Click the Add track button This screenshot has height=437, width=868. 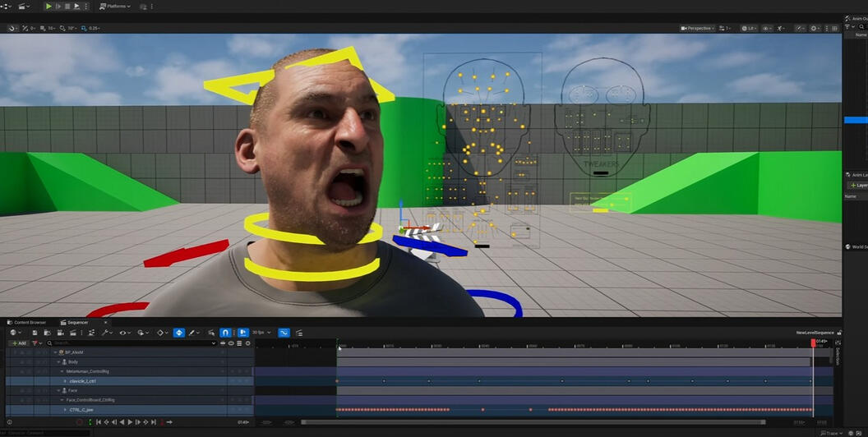18,343
